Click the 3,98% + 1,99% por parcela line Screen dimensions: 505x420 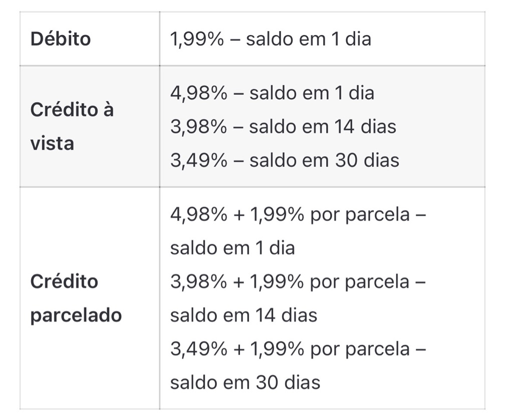pos(298,282)
